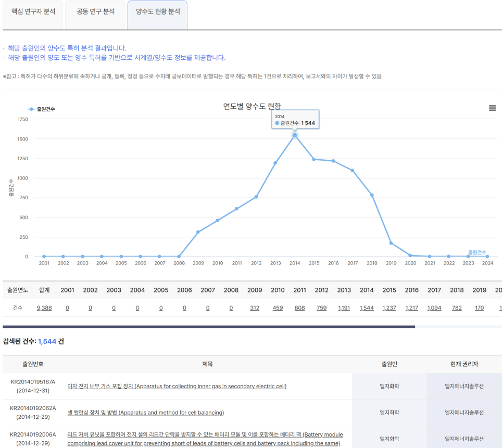Screen dimensions: 503x448
Task: Click the 2019 chart data point
Action: (391, 243)
